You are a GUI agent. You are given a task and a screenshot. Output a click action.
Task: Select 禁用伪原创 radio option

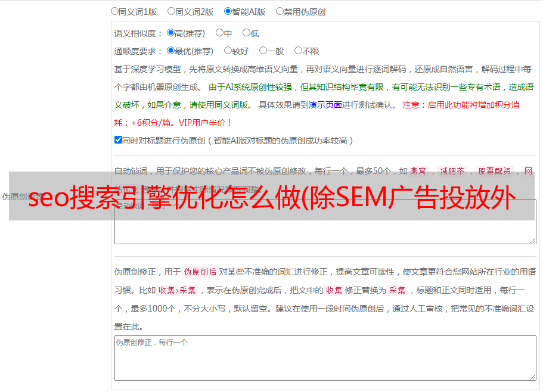pos(280,11)
